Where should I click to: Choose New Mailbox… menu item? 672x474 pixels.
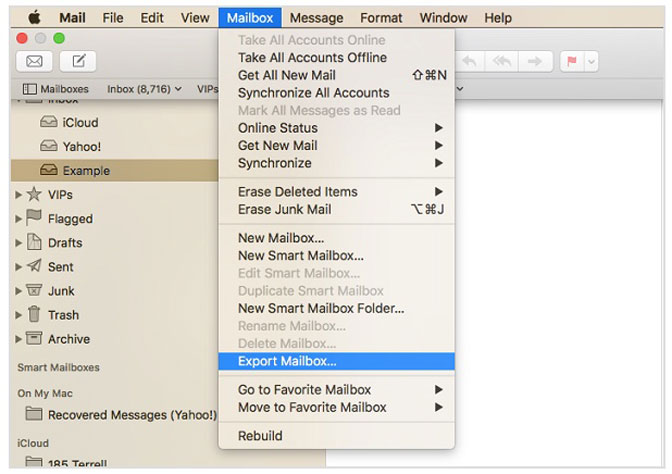point(336,238)
